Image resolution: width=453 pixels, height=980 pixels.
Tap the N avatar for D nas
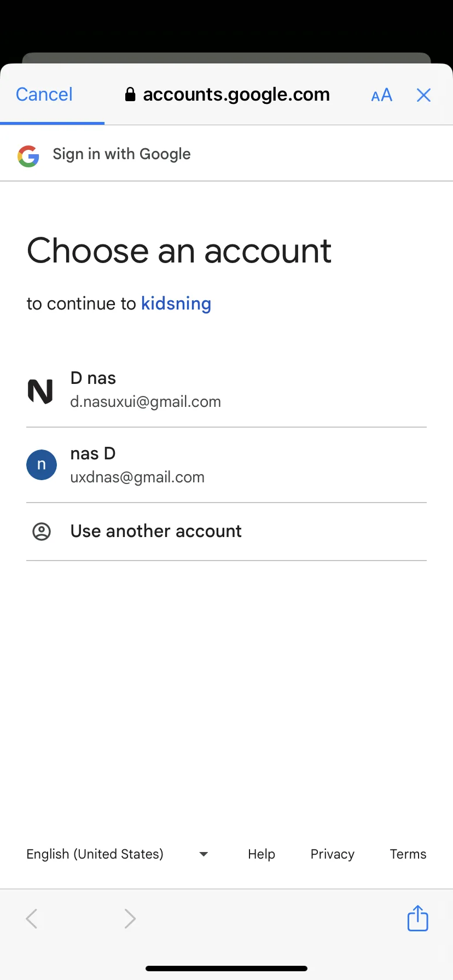40,391
